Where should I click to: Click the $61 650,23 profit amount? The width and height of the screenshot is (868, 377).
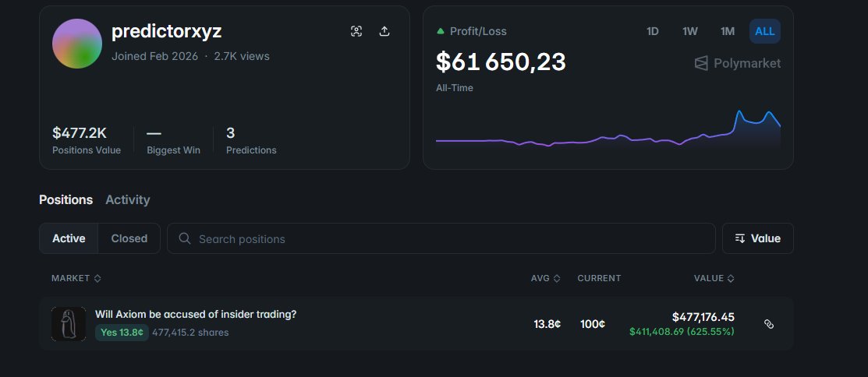click(x=501, y=62)
